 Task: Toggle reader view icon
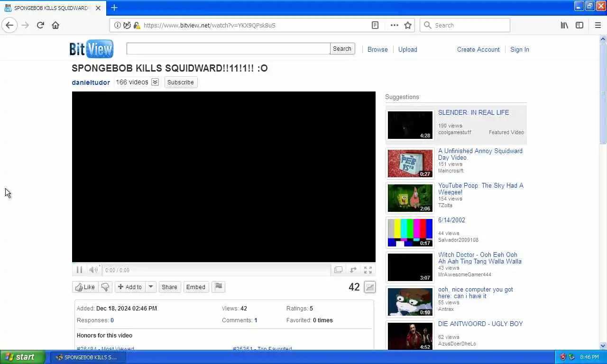(375, 25)
